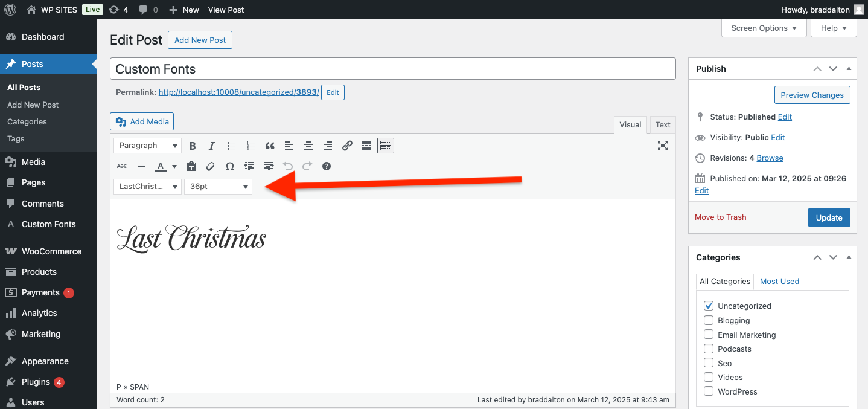Apply italic formatting in the editor
Image resolution: width=868 pixels, height=409 pixels.
click(212, 146)
